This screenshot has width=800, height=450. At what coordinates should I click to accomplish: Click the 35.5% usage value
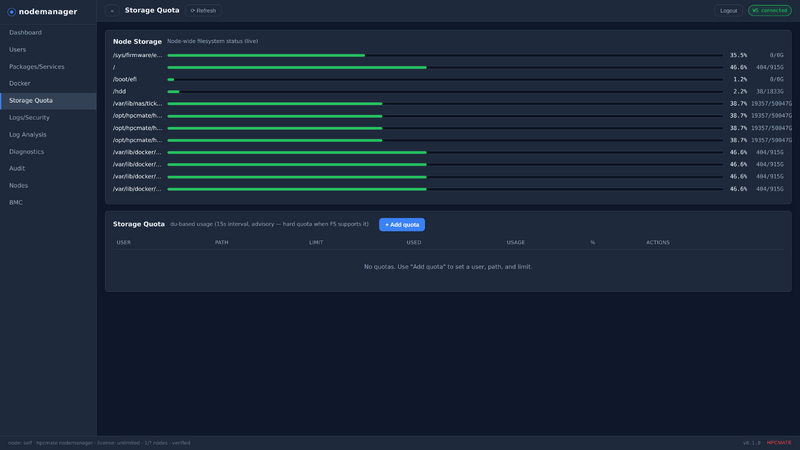738,55
